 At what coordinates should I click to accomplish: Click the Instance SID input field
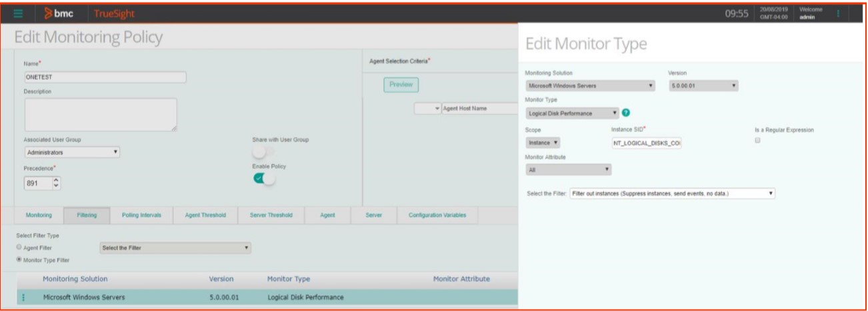(647, 143)
